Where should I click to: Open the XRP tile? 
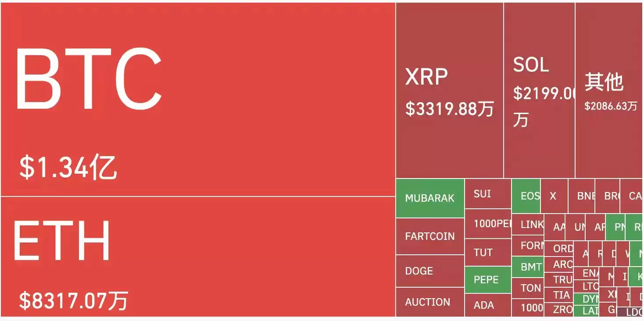coord(449,90)
